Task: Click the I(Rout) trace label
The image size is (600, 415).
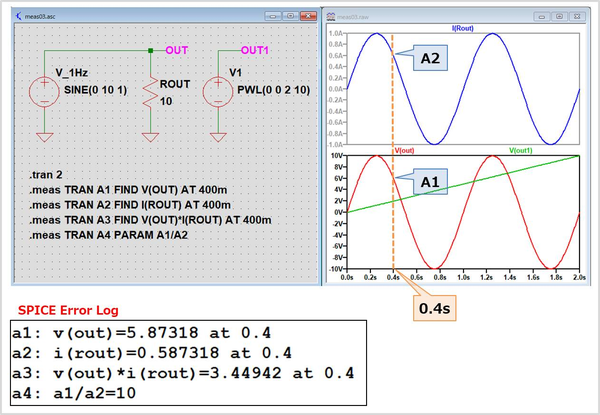Action: 462,30
